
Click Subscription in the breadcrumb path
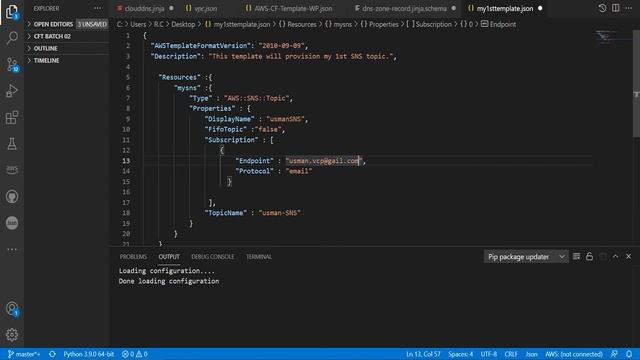[433, 24]
